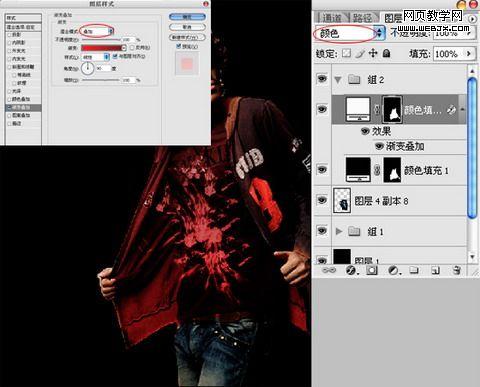Screen dimensions: 480x387
Task: Switch to the 路径 paths tab
Action: (x=362, y=18)
